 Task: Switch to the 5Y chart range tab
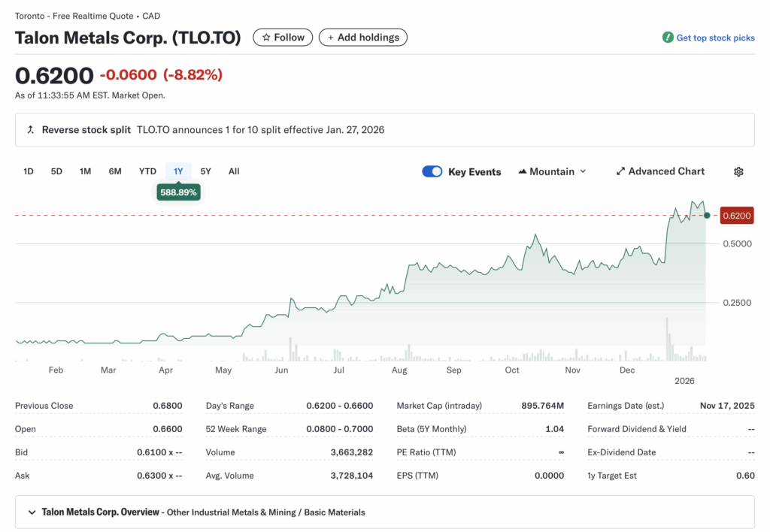[205, 171]
